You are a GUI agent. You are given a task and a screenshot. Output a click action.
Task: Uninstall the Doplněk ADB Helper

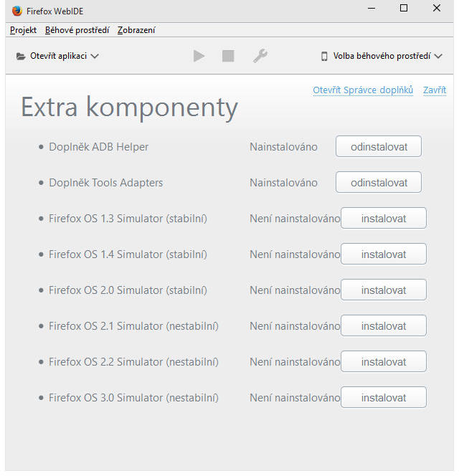point(379,146)
